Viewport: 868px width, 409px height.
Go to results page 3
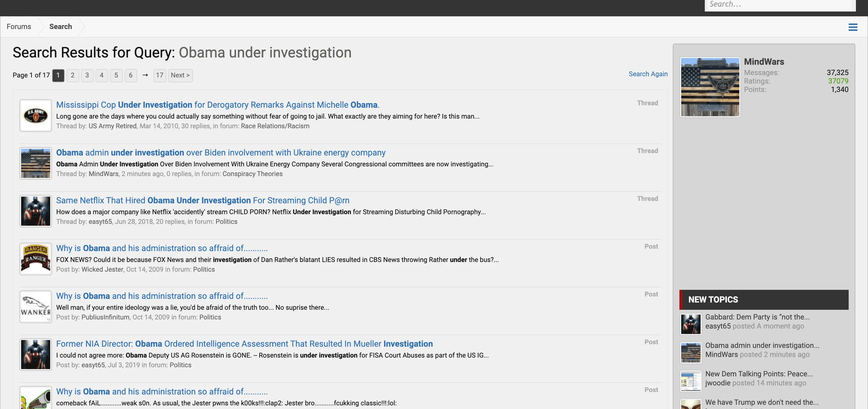tap(87, 75)
